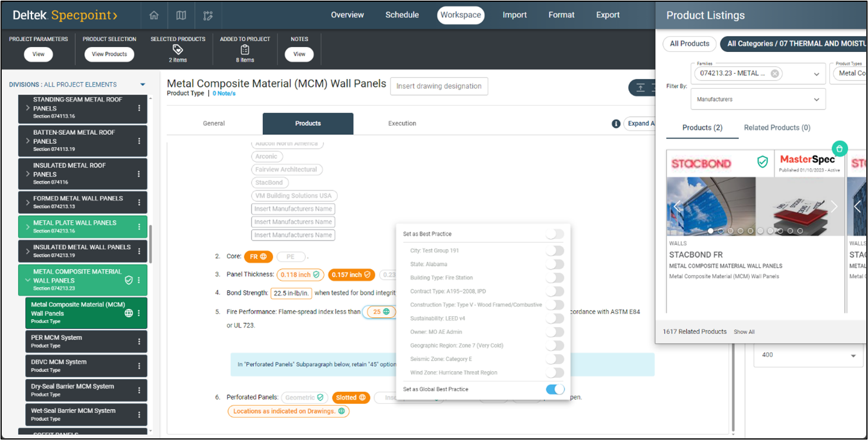
Task: Open the map icon in header
Action: point(181,15)
